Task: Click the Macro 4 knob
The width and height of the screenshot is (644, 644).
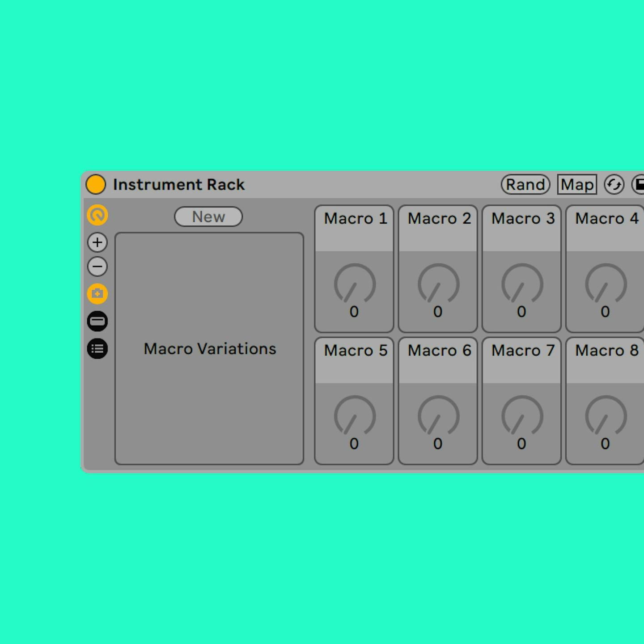Action: (606, 284)
